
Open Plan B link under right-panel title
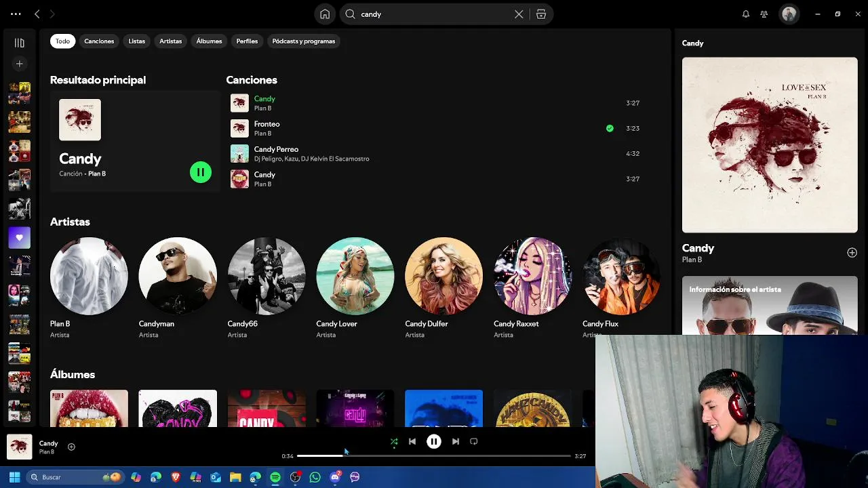coord(692,260)
